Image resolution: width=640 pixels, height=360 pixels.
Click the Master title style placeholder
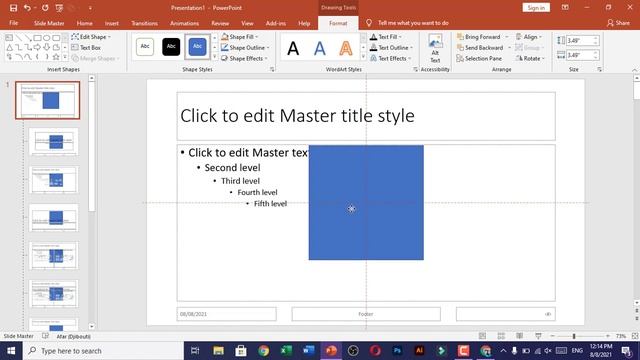click(x=366, y=116)
